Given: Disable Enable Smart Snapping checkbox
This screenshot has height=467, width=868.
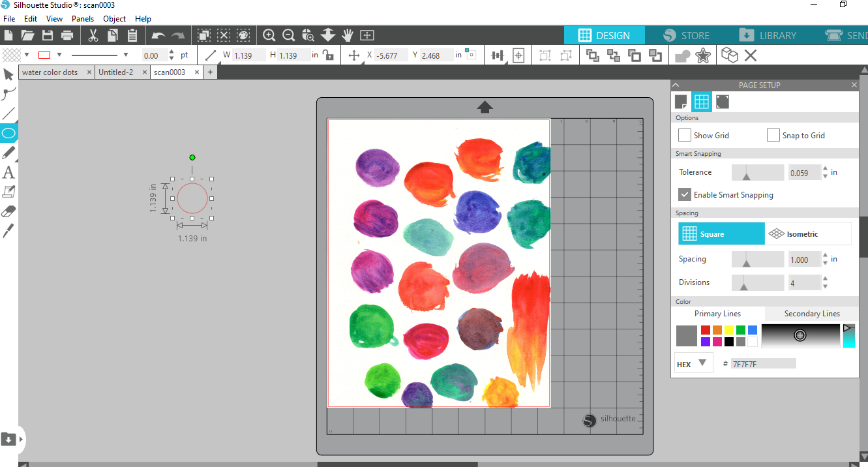Looking at the screenshot, I should click(685, 194).
